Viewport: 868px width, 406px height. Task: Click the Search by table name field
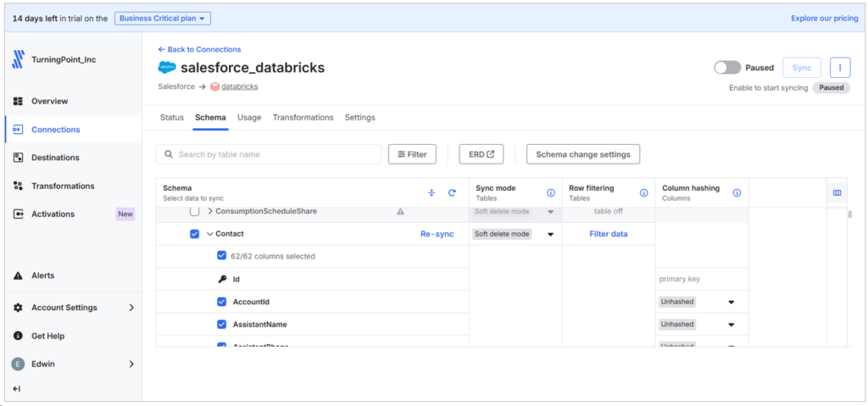269,154
